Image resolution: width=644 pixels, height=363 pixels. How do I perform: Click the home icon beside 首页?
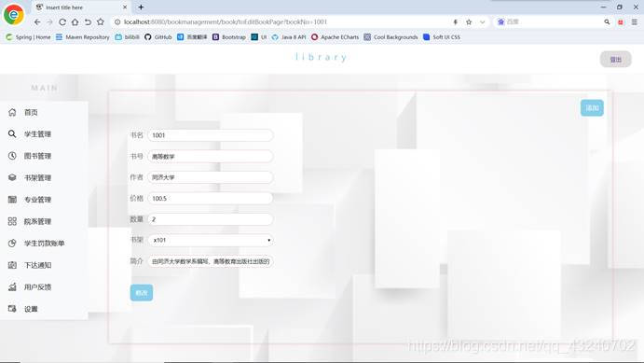(x=12, y=112)
